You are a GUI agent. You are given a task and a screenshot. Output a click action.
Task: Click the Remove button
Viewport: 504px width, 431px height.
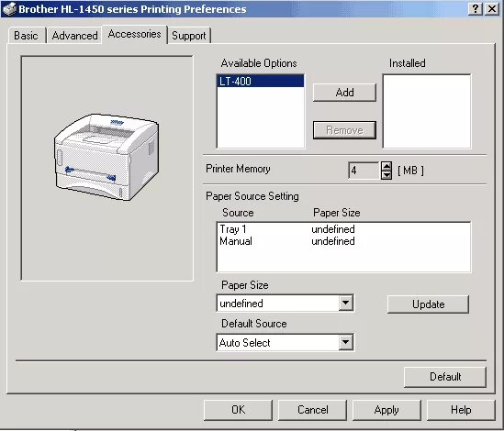coord(344,130)
